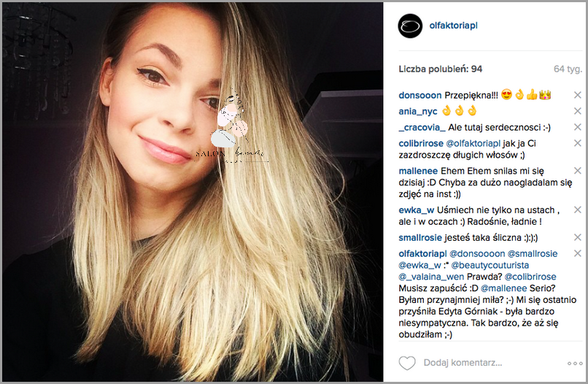Delete mallenee's comment with X icon
Viewport: 588px width, 384px height.
tap(578, 171)
